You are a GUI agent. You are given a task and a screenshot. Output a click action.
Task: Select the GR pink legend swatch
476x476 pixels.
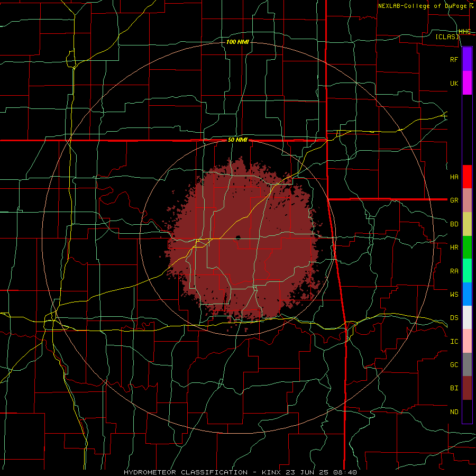(x=467, y=200)
